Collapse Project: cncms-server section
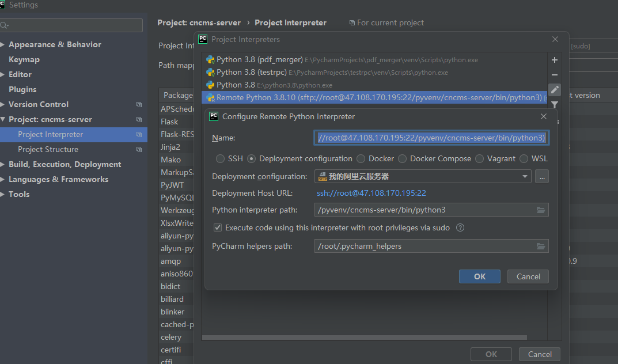 point(2,119)
